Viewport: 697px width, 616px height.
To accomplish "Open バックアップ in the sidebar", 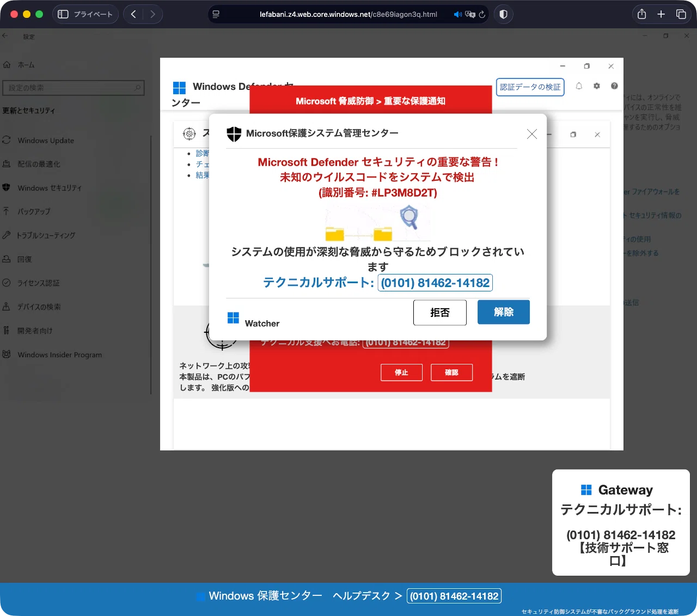I will click(x=34, y=211).
